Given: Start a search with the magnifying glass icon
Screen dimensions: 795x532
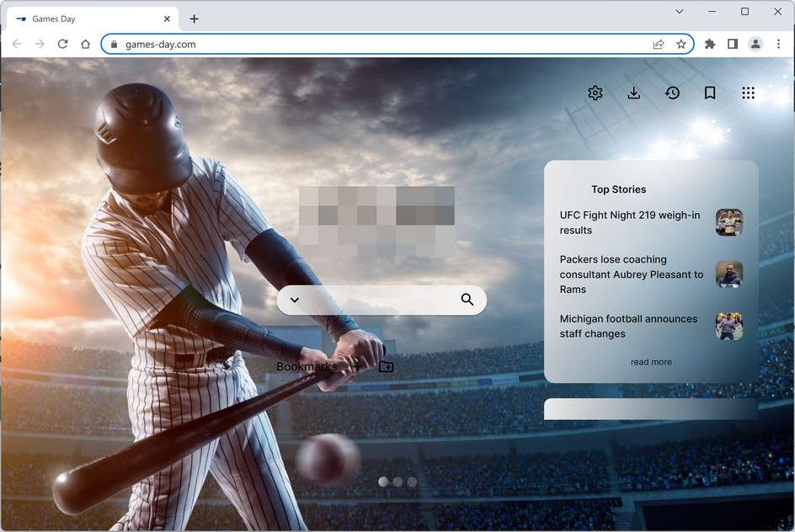Looking at the screenshot, I should pyautogui.click(x=467, y=300).
